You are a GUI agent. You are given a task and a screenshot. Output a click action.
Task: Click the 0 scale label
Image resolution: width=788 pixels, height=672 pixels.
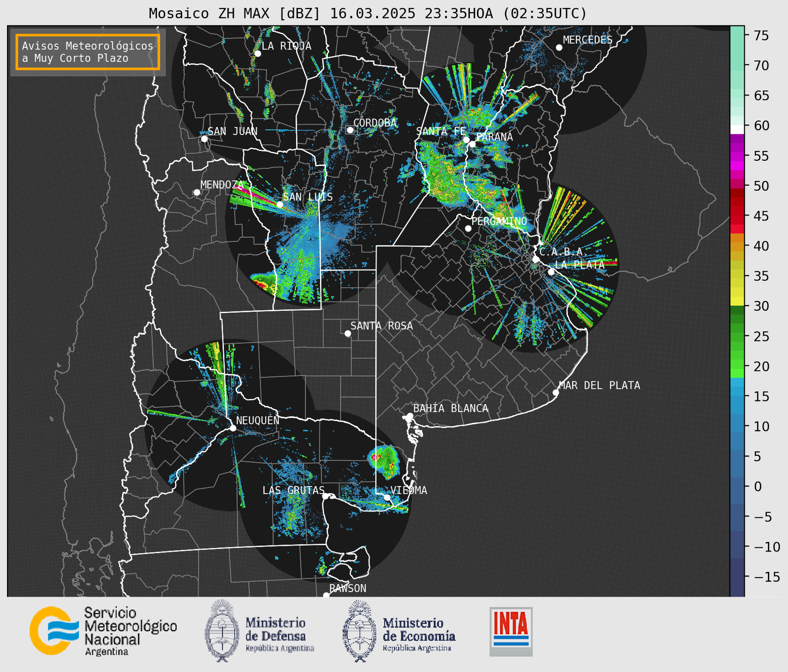pyautogui.click(x=758, y=486)
